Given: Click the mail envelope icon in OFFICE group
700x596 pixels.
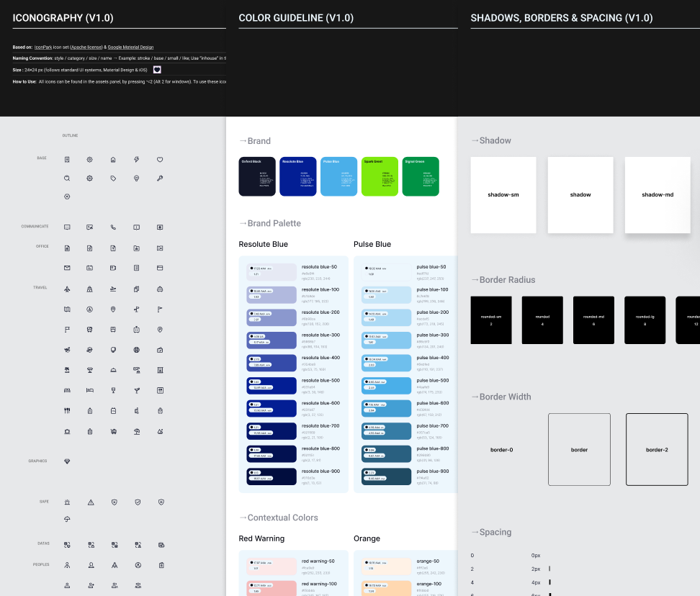Looking at the screenshot, I should [x=67, y=268].
